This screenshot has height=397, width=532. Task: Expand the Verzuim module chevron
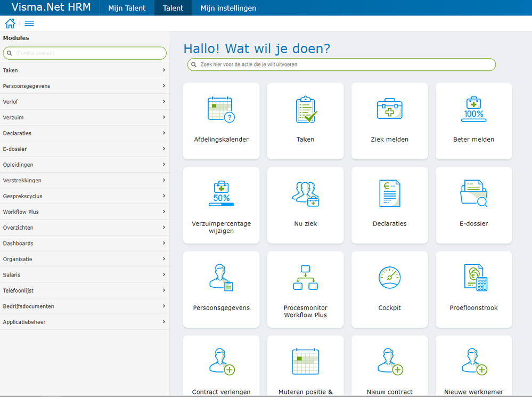coord(164,117)
